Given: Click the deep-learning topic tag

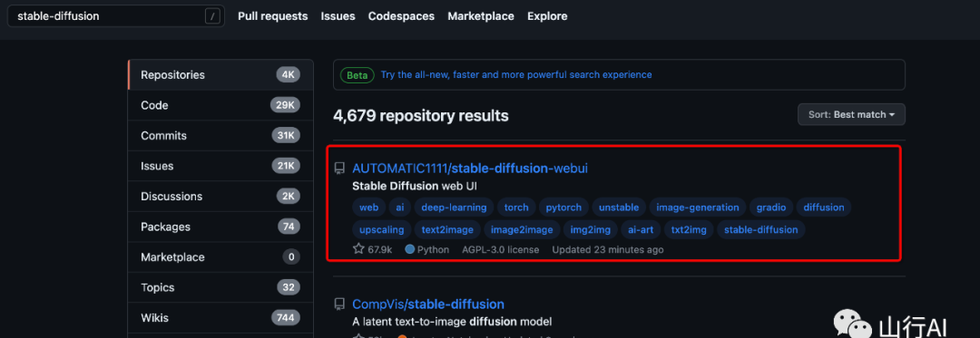Looking at the screenshot, I should click(x=454, y=208).
